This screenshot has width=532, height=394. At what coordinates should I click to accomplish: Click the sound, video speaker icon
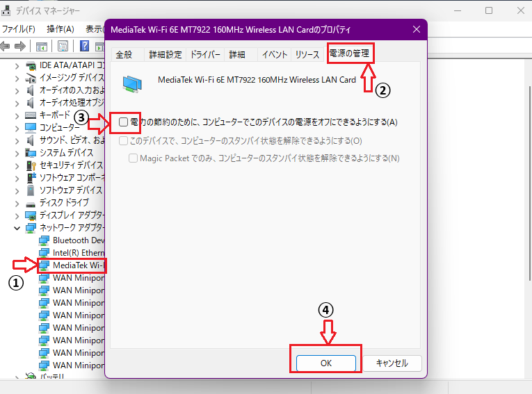point(31,140)
